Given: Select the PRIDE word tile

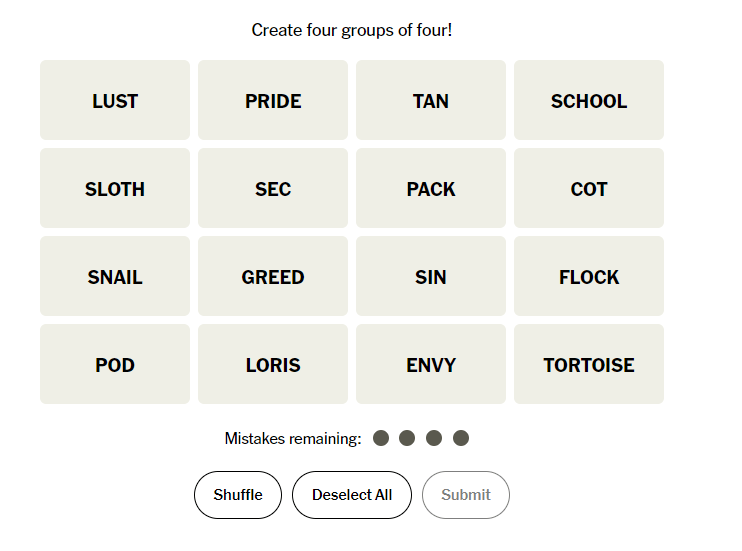Looking at the screenshot, I should [273, 100].
